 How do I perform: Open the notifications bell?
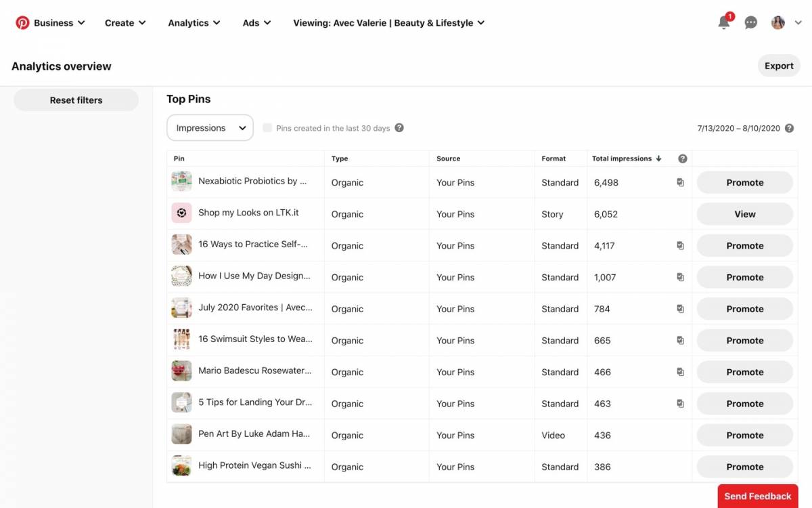(x=723, y=23)
